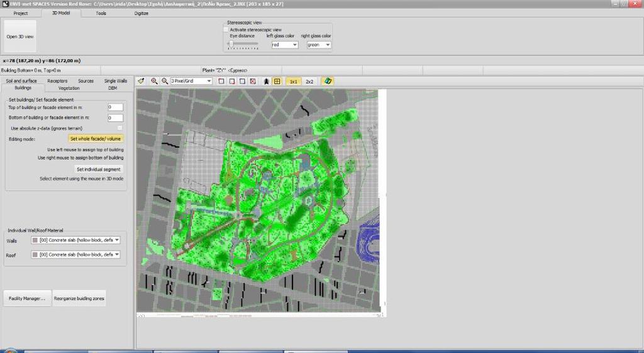The width and height of the screenshot is (644, 353).
Task: Click the Open 3D view button
Action: tap(20, 36)
